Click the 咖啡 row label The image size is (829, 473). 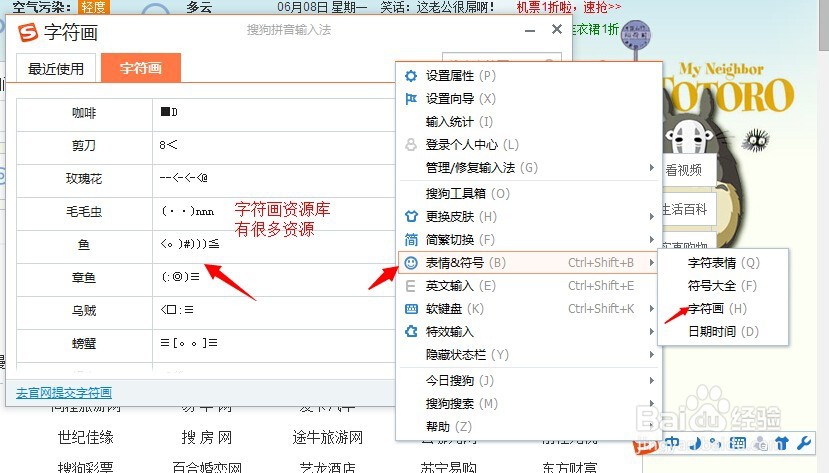tap(84, 113)
